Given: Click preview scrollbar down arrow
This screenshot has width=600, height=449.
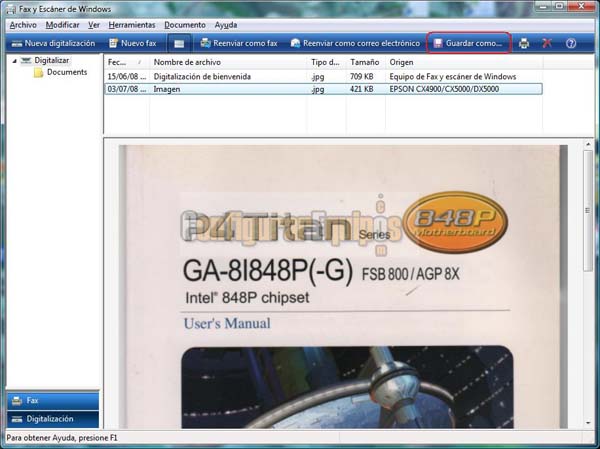Looking at the screenshot, I should pyautogui.click(x=588, y=423).
